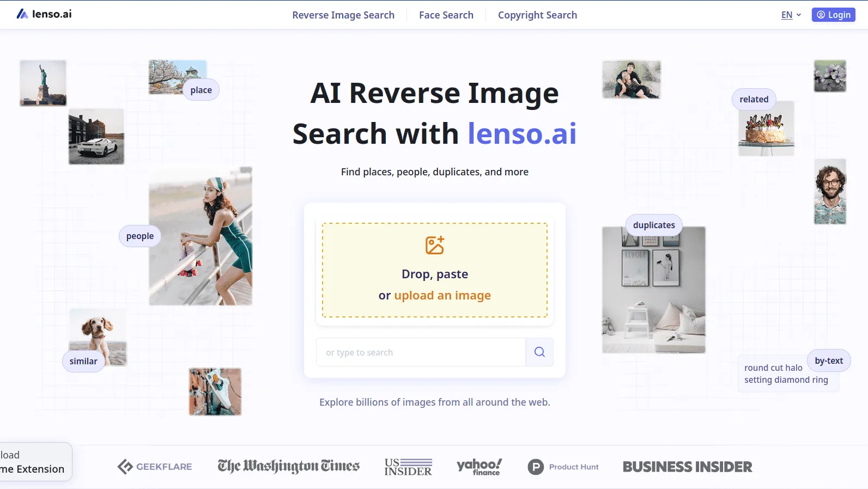Click the Geekflare logo
The width and height of the screenshot is (868, 489).
tap(155, 467)
